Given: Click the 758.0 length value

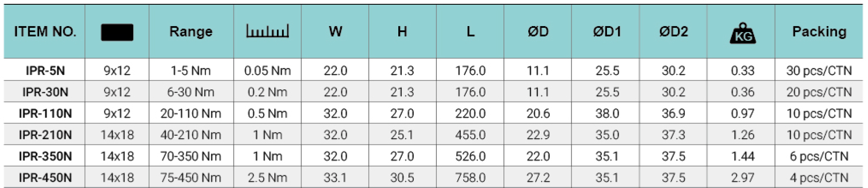Looking at the screenshot, I should coord(471,178).
